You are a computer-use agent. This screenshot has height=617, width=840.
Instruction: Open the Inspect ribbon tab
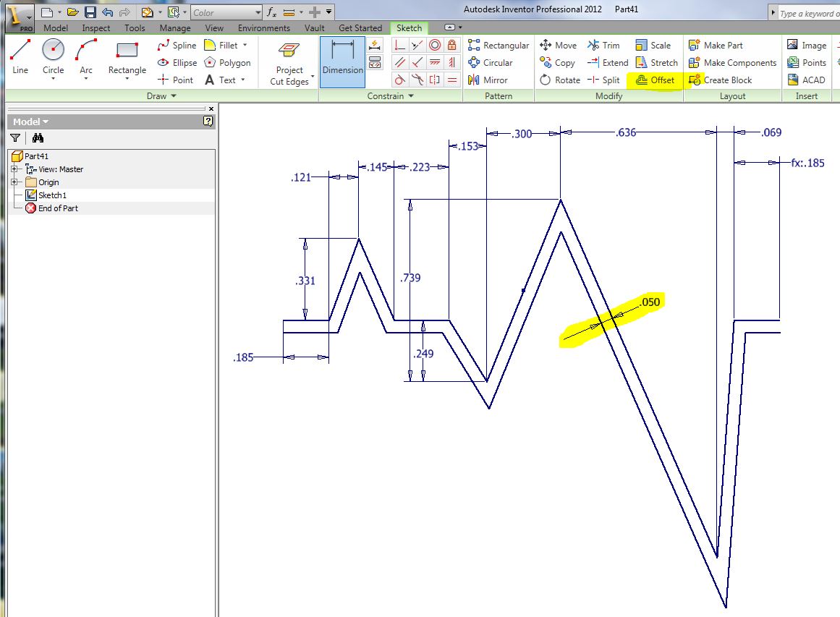[x=96, y=28]
